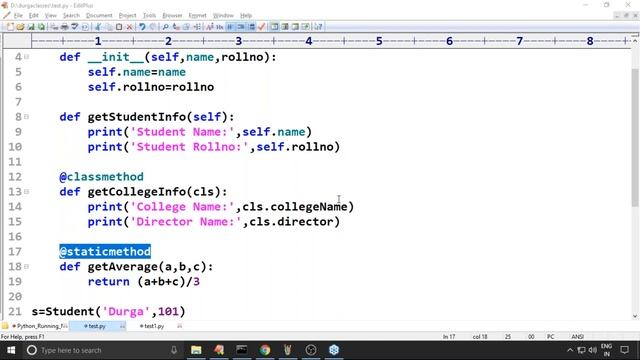Collapse the getAverage fold on line 18
The height and width of the screenshot is (360, 640).
[27, 267]
